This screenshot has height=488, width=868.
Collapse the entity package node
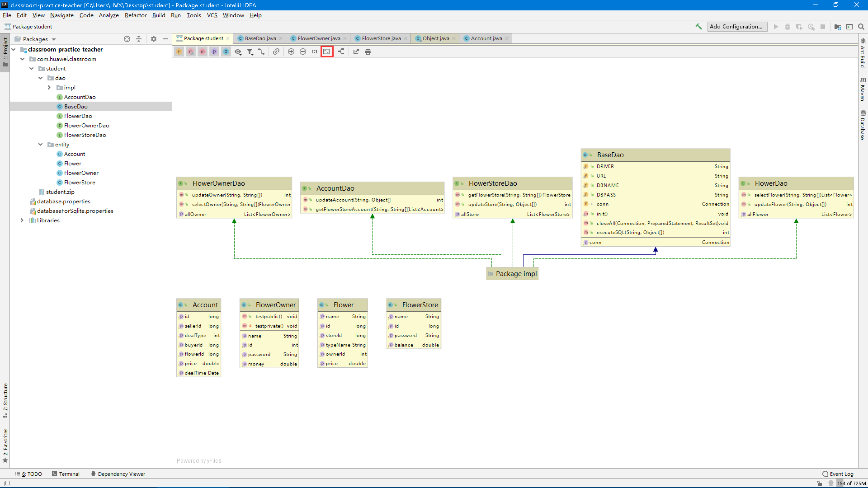click(40, 145)
